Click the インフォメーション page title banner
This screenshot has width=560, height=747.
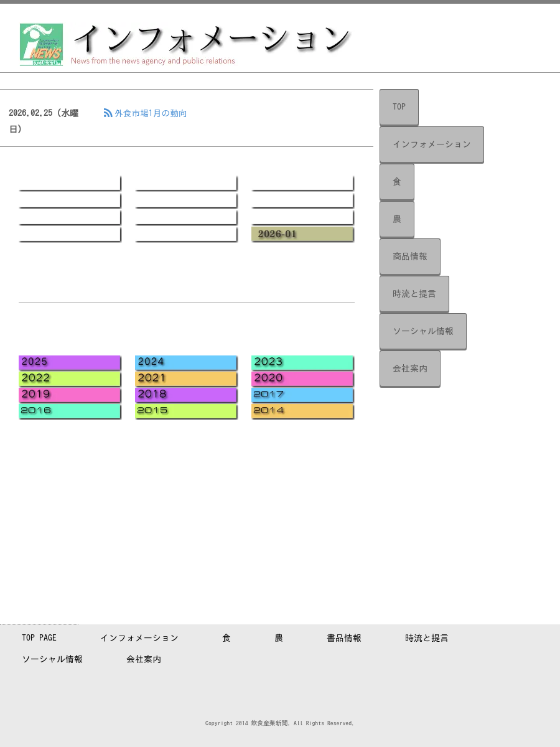(x=212, y=39)
